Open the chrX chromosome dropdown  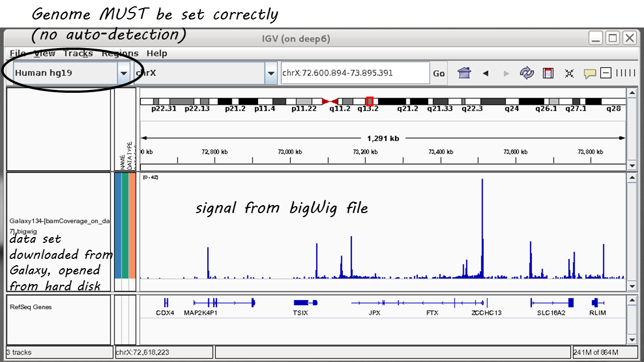(x=271, y=73)
